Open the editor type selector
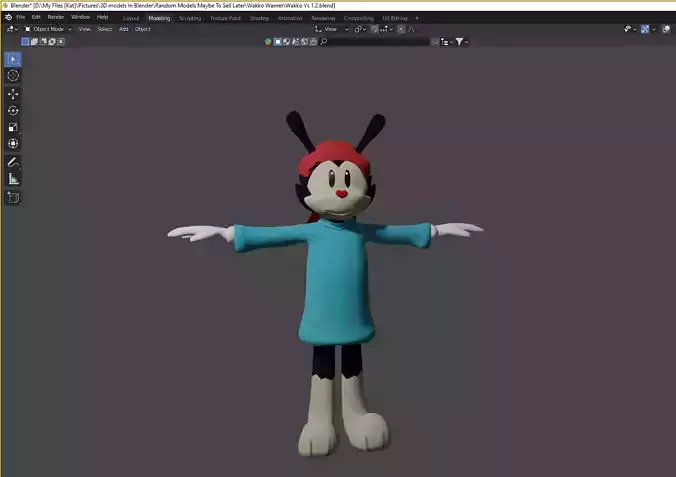 [12, 29]
